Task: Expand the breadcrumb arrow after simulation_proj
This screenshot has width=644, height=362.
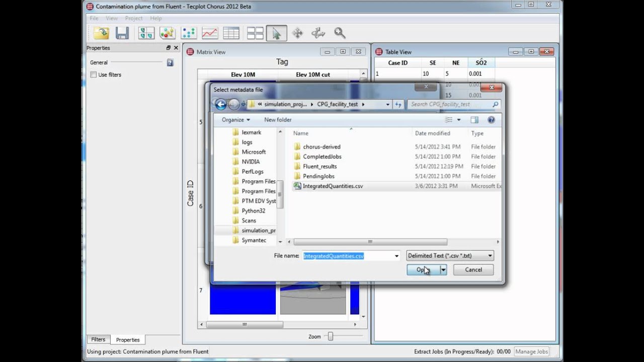Action: [x=312, y=104]
